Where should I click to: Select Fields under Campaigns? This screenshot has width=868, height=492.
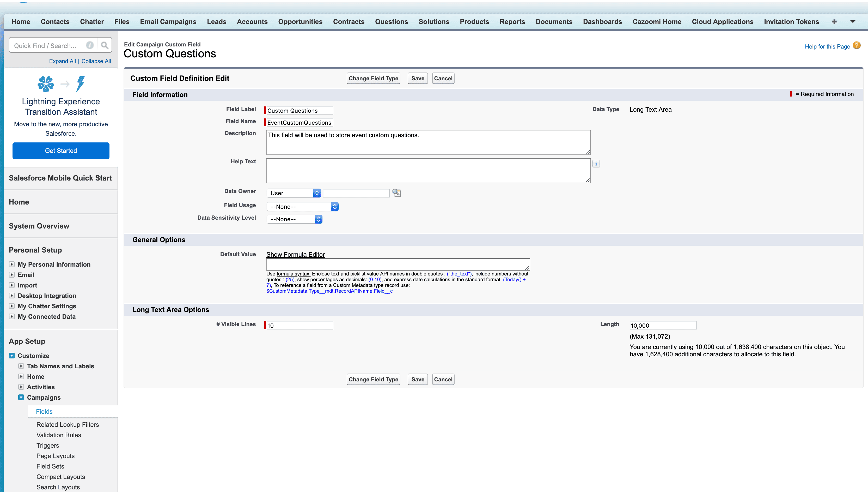44,412
